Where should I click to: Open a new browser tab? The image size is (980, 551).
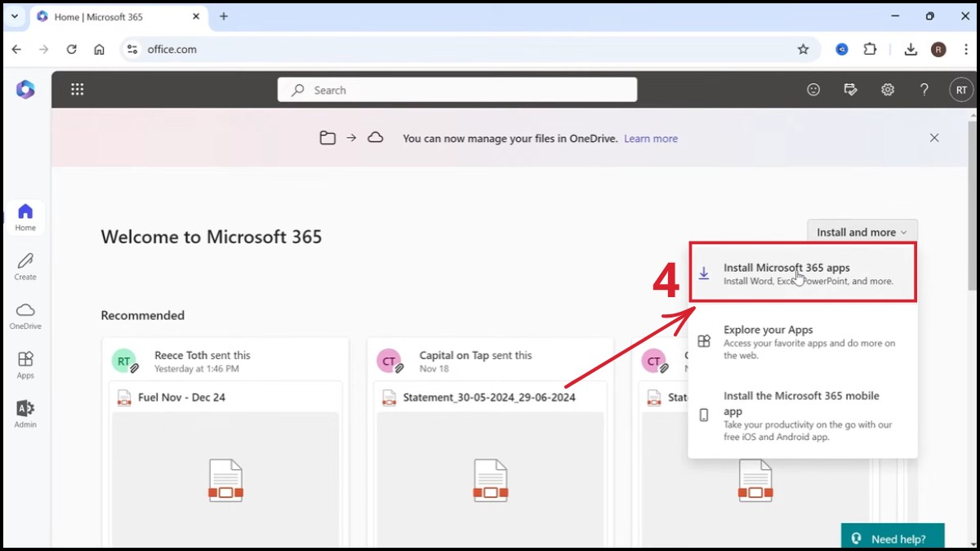click(223, 16)
